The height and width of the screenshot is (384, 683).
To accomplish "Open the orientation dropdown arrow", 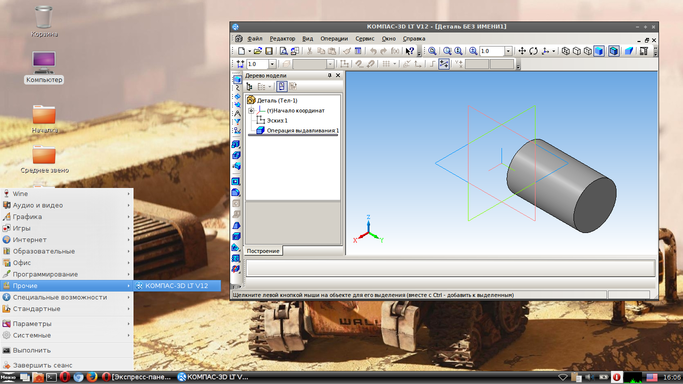I will 554,51.
